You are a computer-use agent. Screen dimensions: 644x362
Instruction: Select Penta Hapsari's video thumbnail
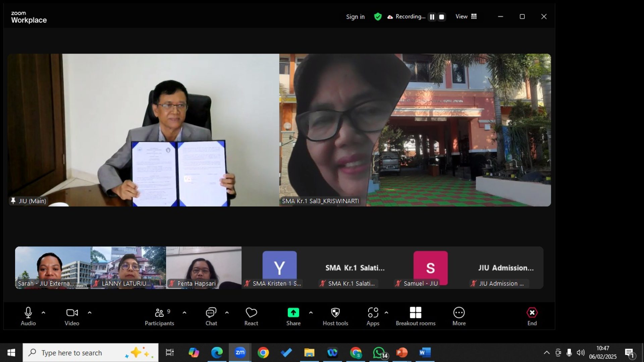(204, 267)
